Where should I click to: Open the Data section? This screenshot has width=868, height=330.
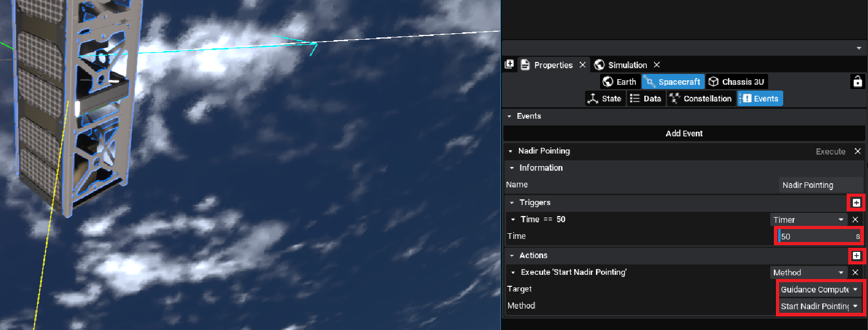click(x=645, y=98)
